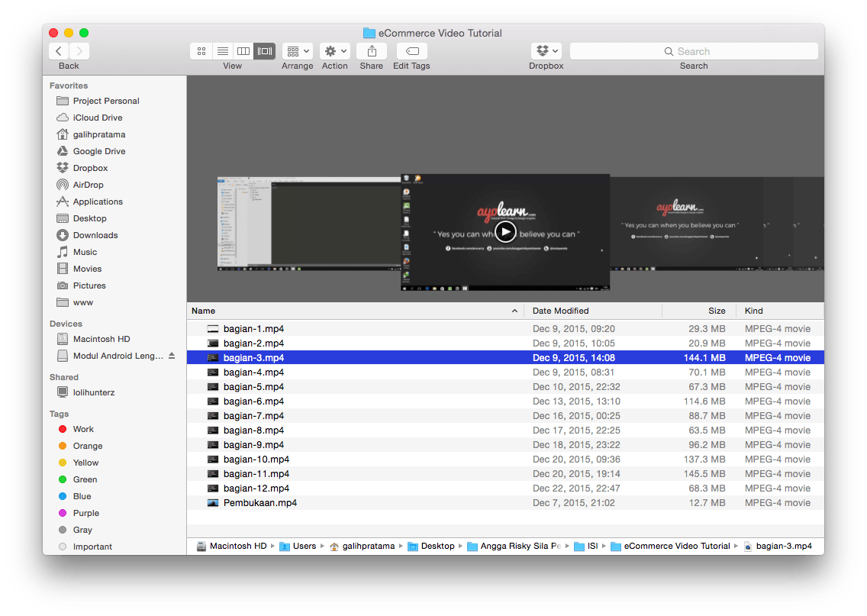Switch to icon view
This screenshot has height=616, width=867.
(x=201, y=51)
